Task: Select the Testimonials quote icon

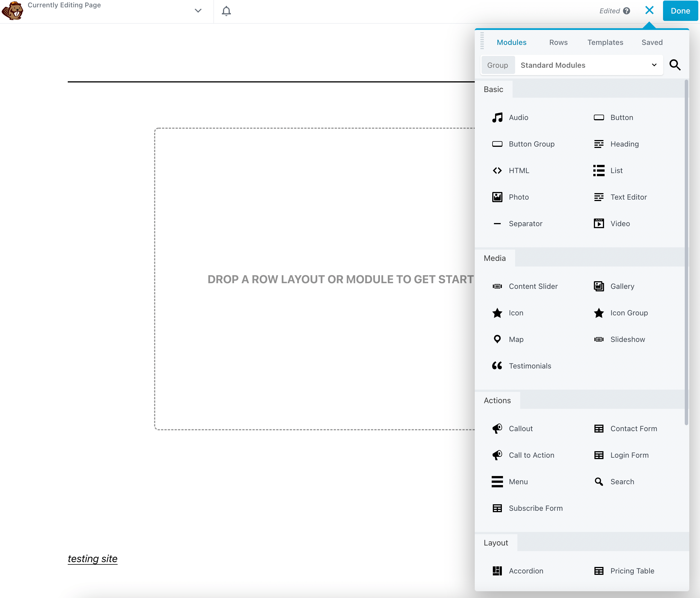Action: [x=497, y=366]
